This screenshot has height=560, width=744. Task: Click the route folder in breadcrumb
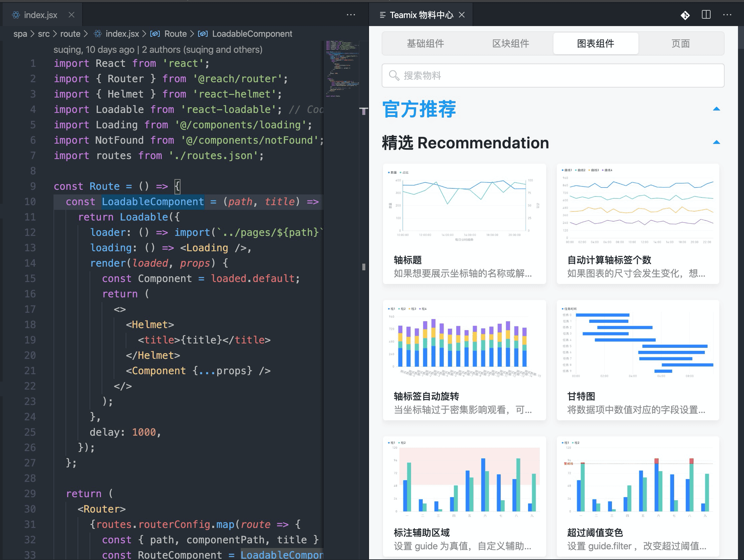70,34
